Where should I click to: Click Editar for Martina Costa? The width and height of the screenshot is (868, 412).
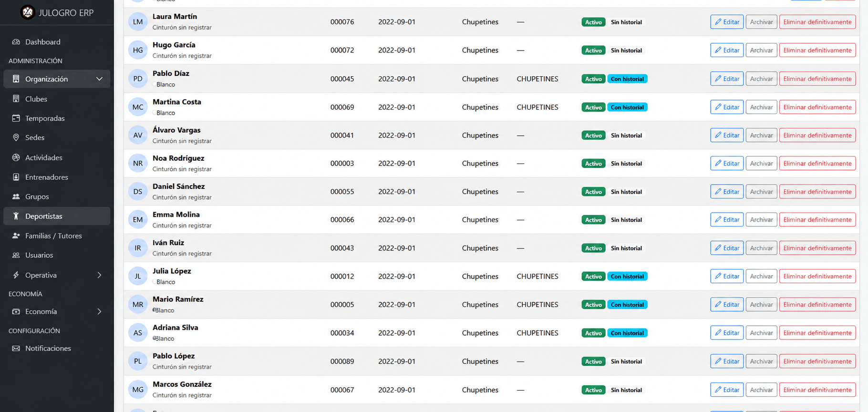[727, 107]
